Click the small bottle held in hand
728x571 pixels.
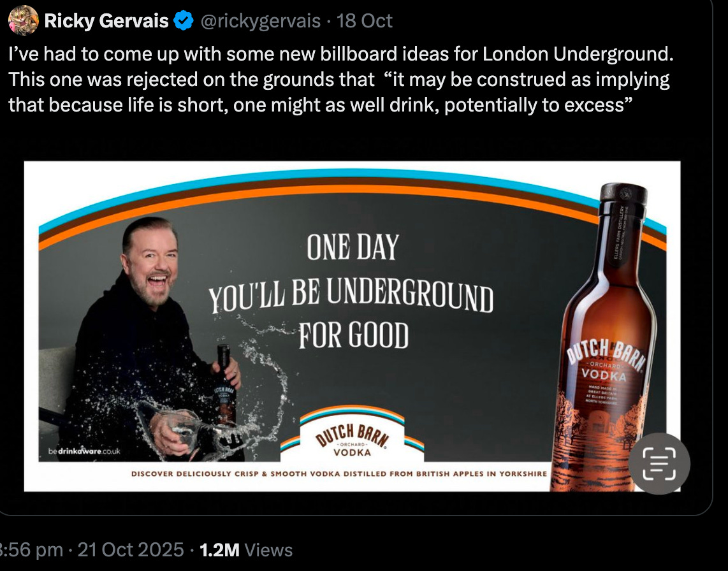tap(225, 386)
